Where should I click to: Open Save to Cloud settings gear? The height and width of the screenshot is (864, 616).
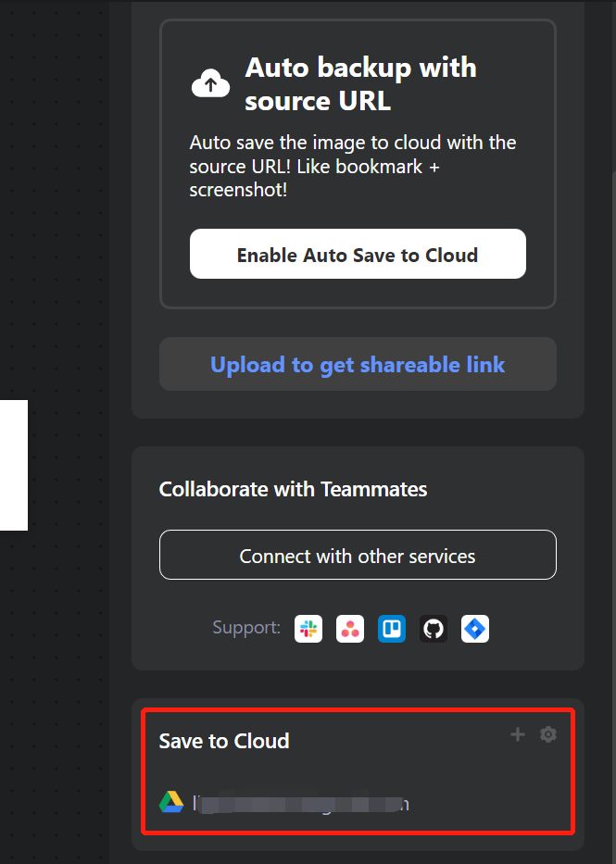point(548,734)
